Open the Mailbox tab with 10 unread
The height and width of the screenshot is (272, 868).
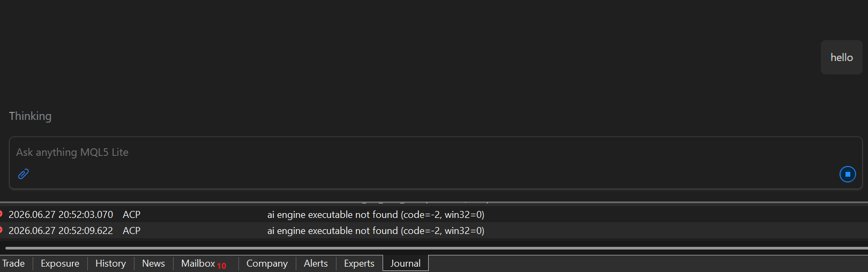pos(204,263)
